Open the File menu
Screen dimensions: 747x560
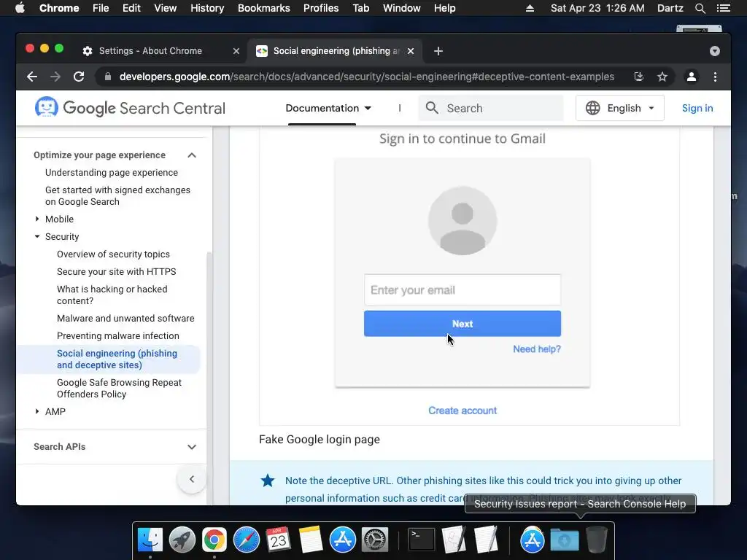101,8
